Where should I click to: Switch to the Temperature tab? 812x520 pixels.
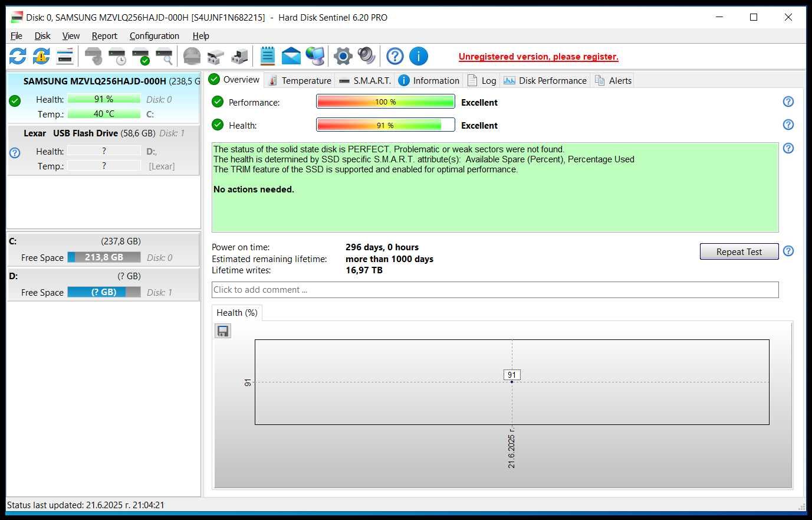click(300, 81)
